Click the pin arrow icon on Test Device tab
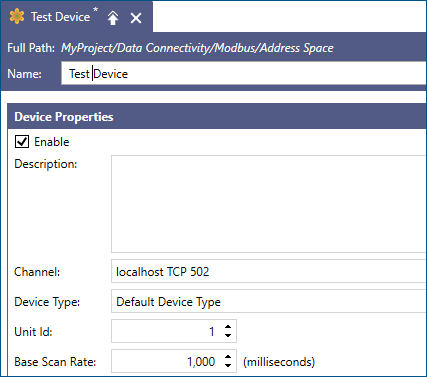This screenshot has height=377, width=427. coord(113,17)
